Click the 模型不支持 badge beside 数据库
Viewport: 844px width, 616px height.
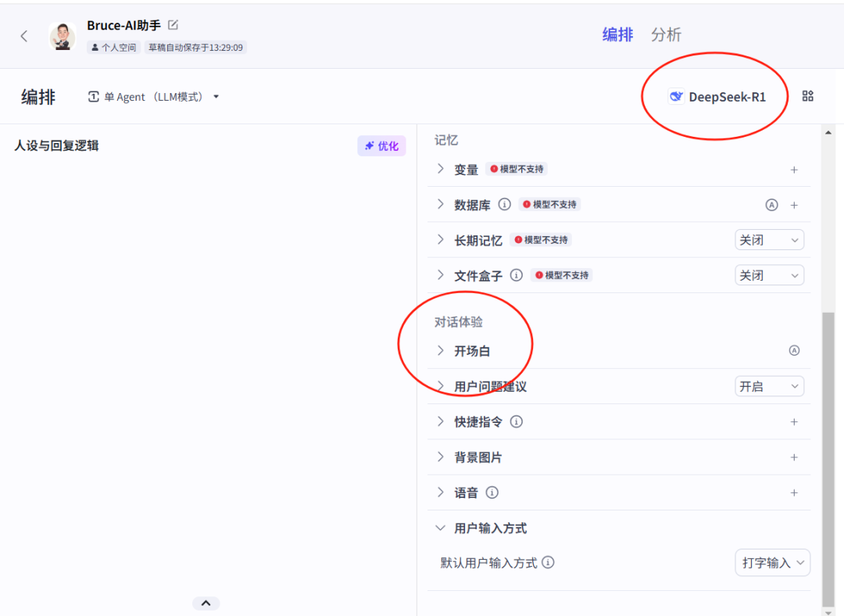(x=549, y=205)
